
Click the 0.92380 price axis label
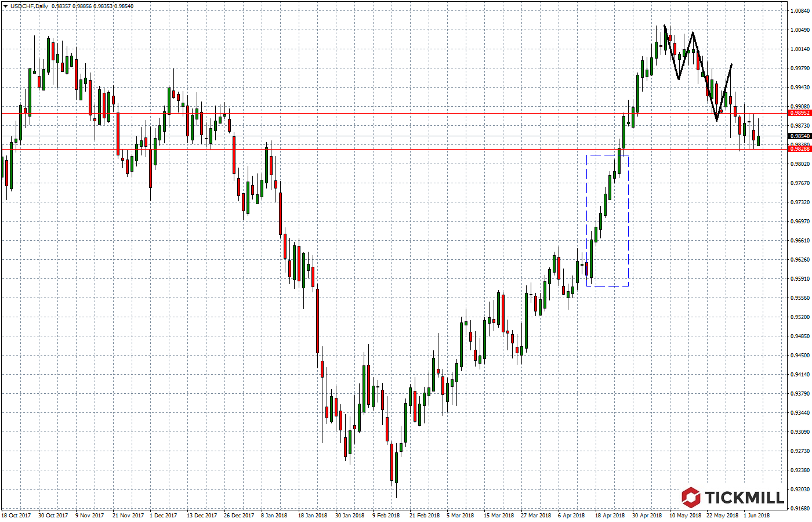[800, 470]
